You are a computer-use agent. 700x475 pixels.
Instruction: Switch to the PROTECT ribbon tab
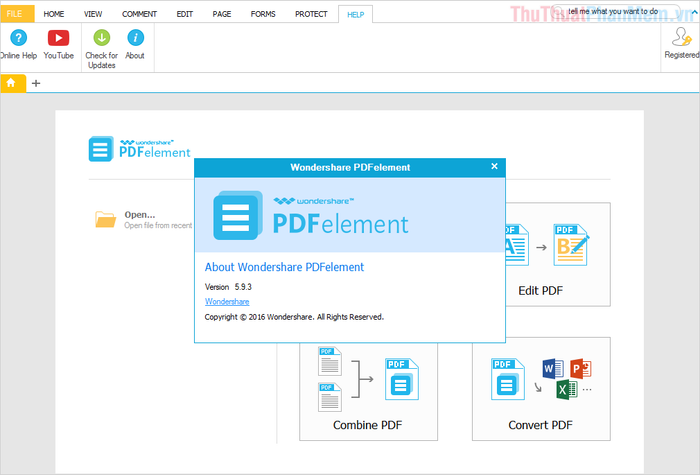click(x=311, y=14)
